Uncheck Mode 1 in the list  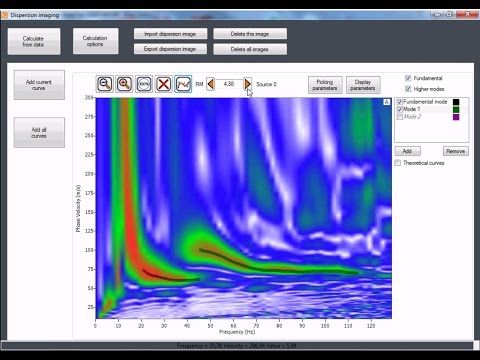(x=400, y=109)
